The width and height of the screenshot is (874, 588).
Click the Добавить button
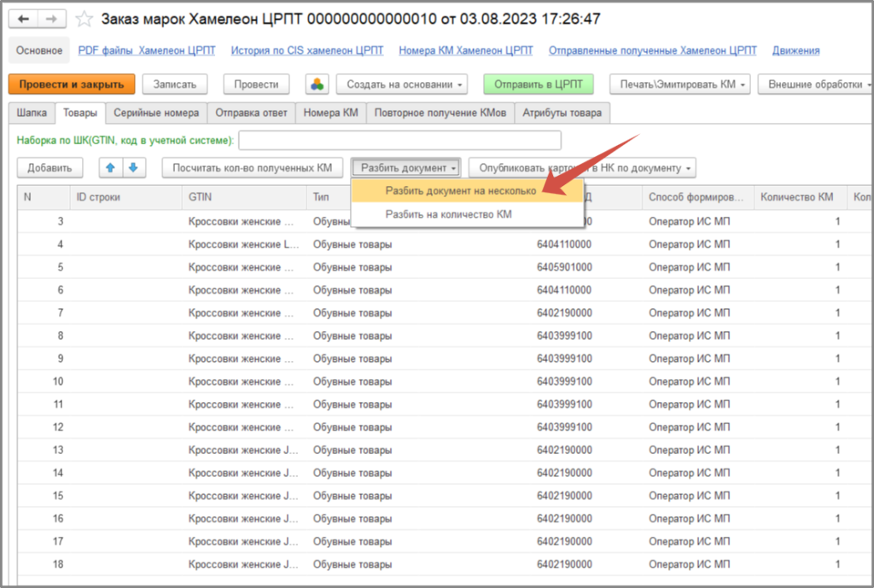click(50, 168)
